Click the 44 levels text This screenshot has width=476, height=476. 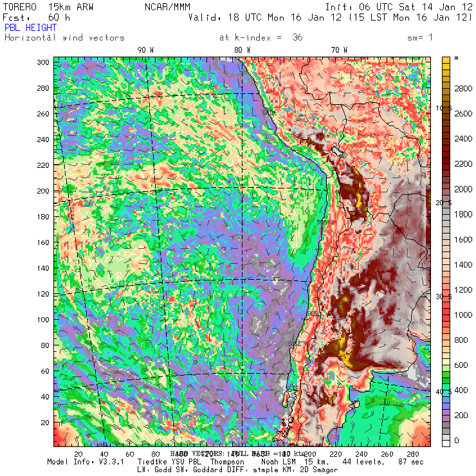(363, 462)
